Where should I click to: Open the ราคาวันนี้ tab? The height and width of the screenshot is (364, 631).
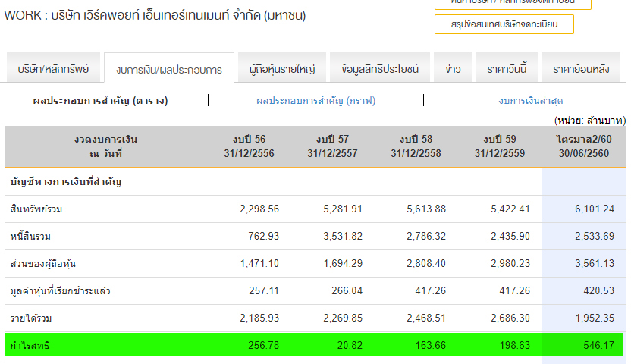[507, 69]
